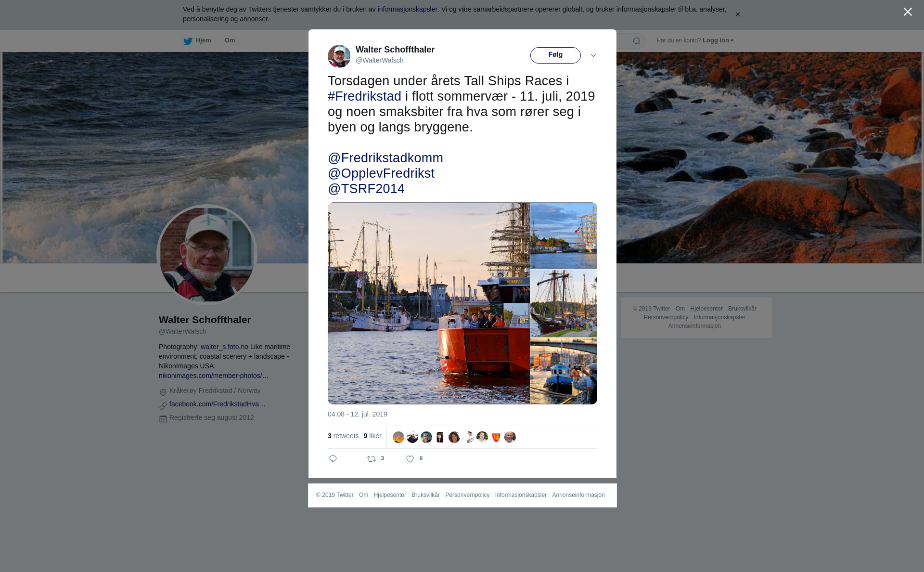
Task: Click Om in the overlay footer
Action: 363,495
